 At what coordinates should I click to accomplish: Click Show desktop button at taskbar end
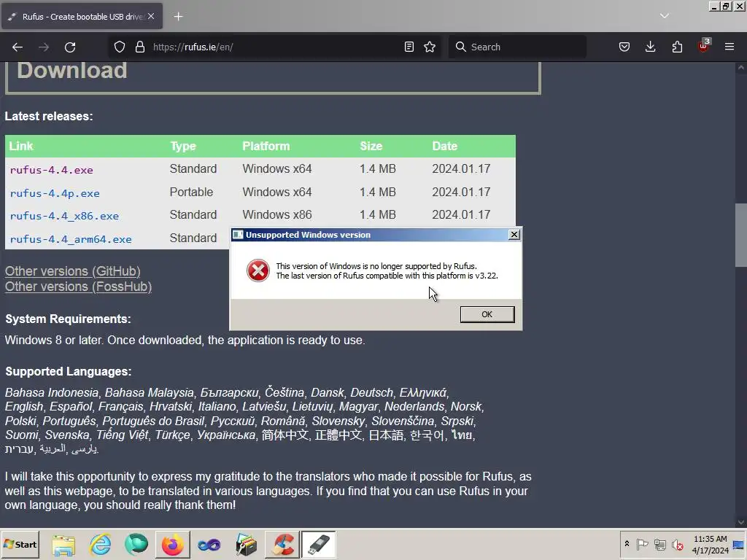[740, 544]
